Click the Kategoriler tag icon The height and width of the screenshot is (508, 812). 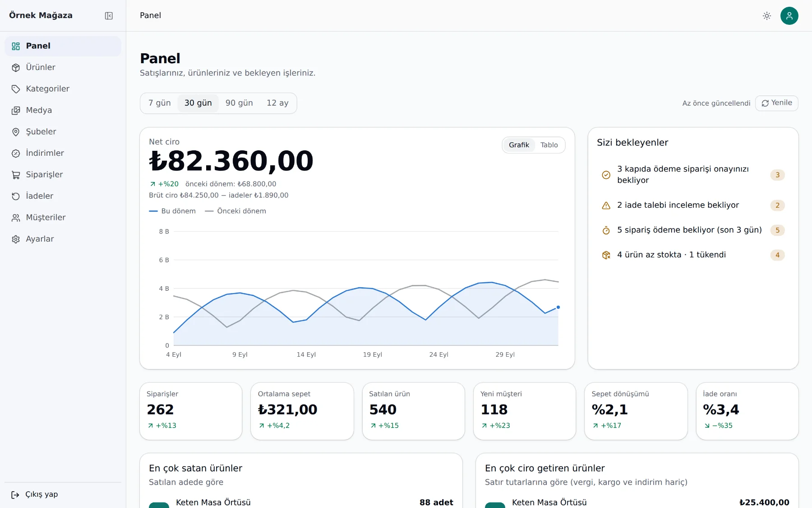pyautogui.click(x=16, y=89)
